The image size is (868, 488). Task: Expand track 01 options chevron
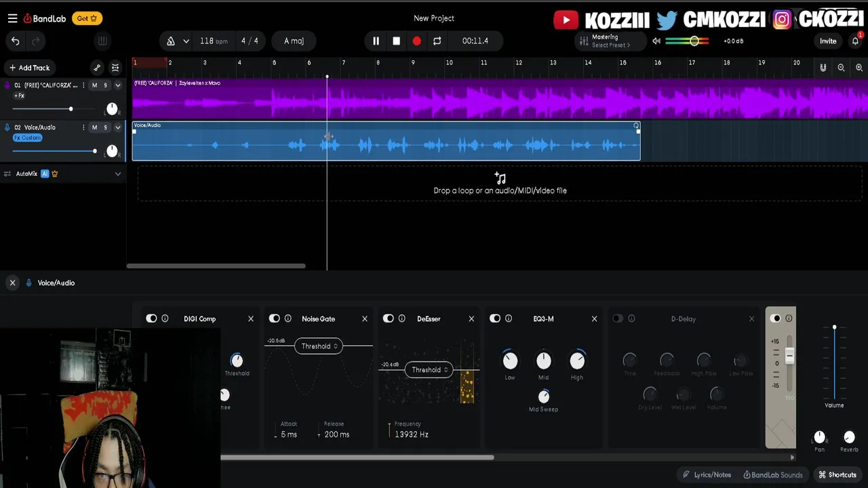(117, 85)
